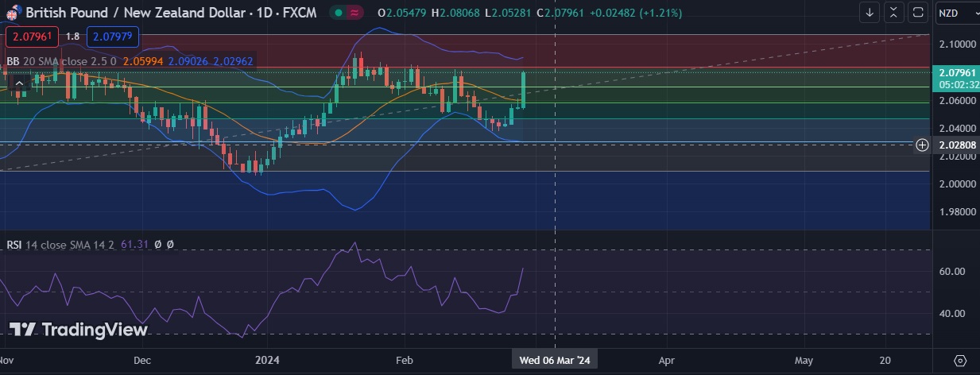Screen dimensions: 980x375
Task: Select the RSI 14 close indicator legend
Action: 60,245
